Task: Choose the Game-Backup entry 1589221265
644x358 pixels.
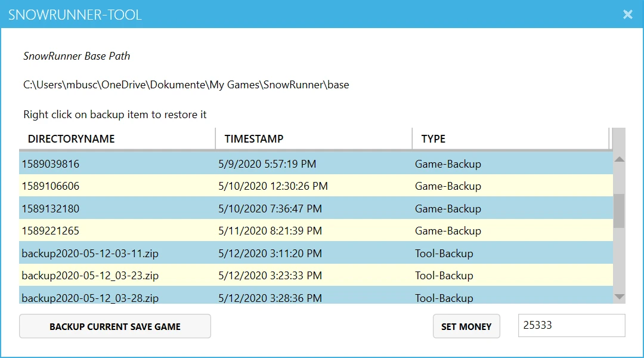Action: point(179,230)
